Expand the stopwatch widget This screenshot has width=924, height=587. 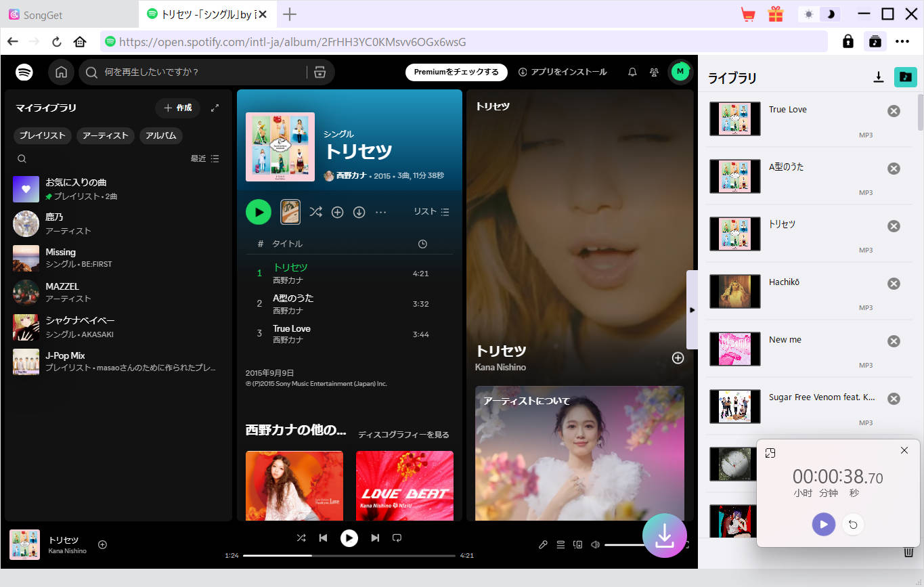tap(770, 453)
